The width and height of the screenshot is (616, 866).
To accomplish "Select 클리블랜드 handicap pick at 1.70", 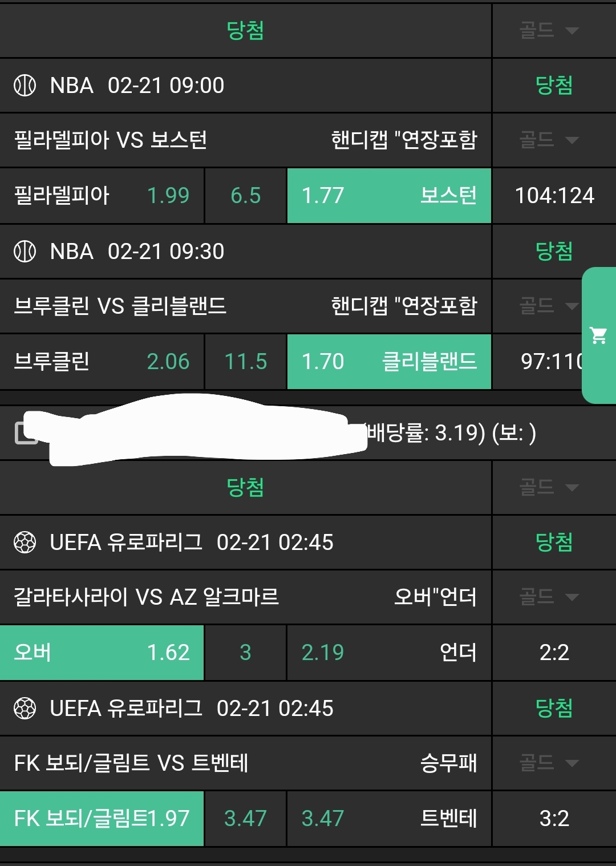I will (x=389, y=362).
